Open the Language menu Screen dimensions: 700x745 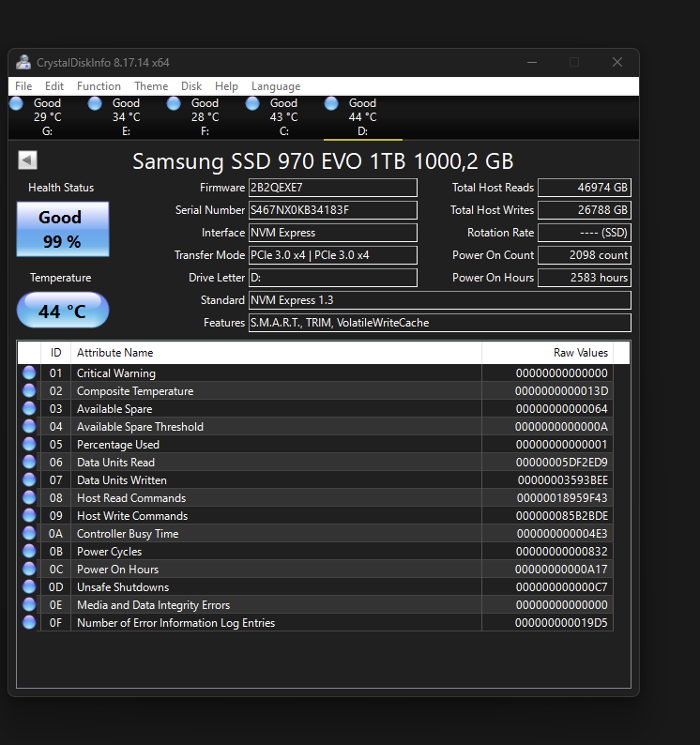pos(276,86)
